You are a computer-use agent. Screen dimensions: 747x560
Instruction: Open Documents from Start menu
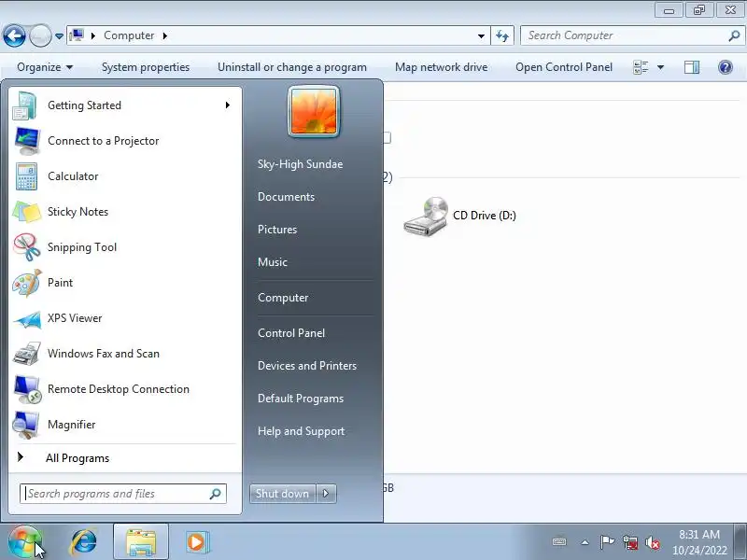coord(286,197)
